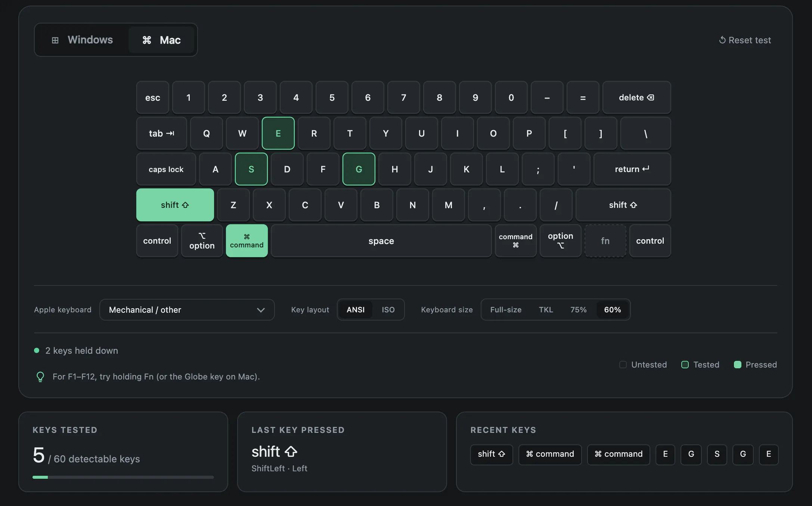
Task: Click the highlighted left command key
Action: [247, 241]
